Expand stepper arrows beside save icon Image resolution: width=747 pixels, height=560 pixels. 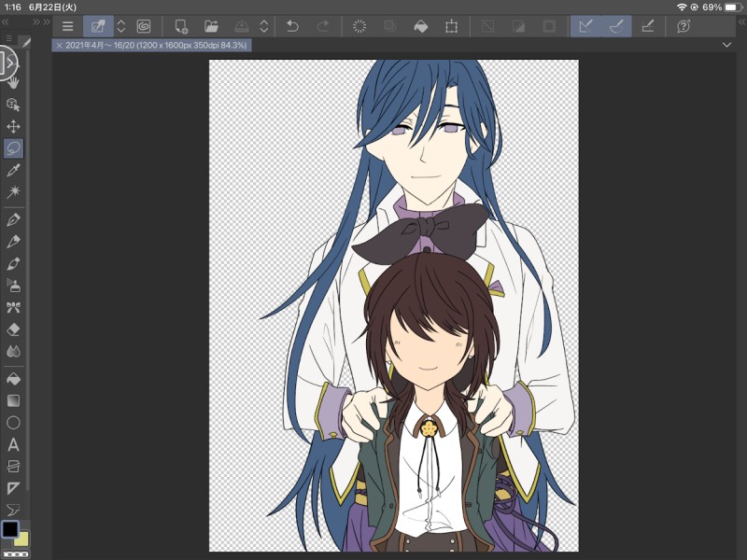264,26
